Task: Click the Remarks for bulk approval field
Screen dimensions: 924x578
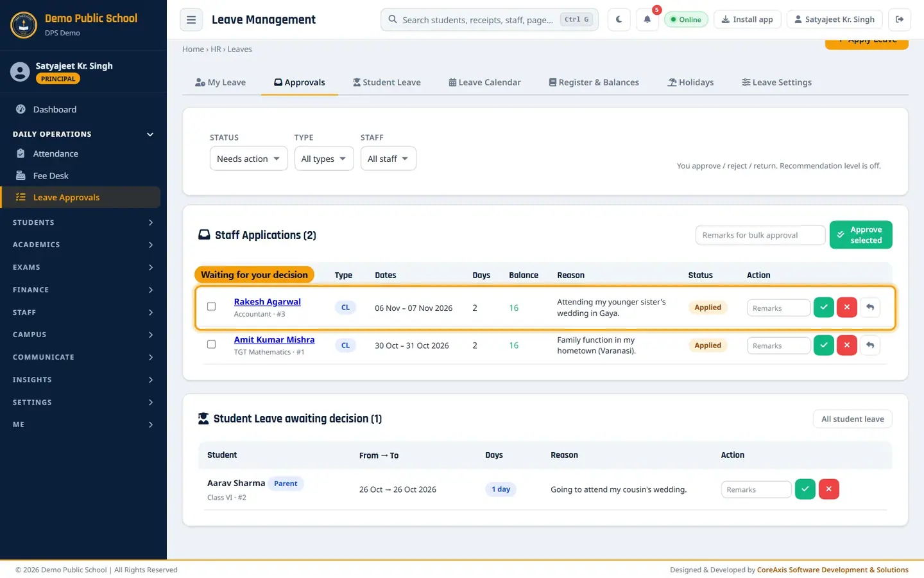Action: click(760, 235)
